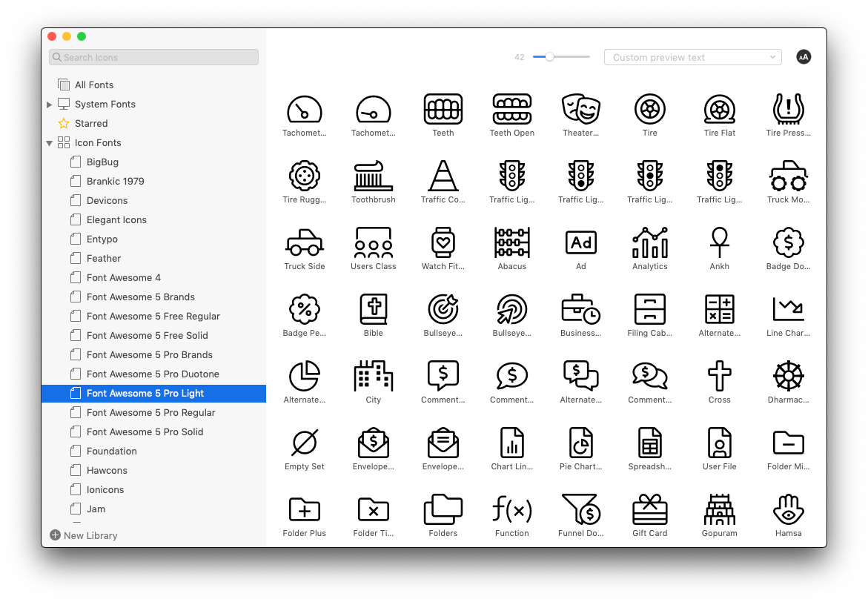This screenshot has height=602, width=868.
Task: Expand the System Fonts section
Action: (x=49, y=104)
